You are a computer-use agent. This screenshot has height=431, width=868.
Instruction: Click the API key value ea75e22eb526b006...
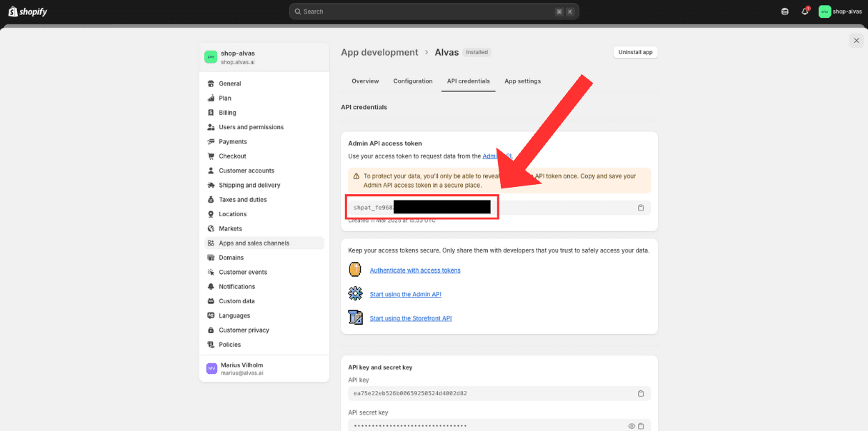coord(410,393)
